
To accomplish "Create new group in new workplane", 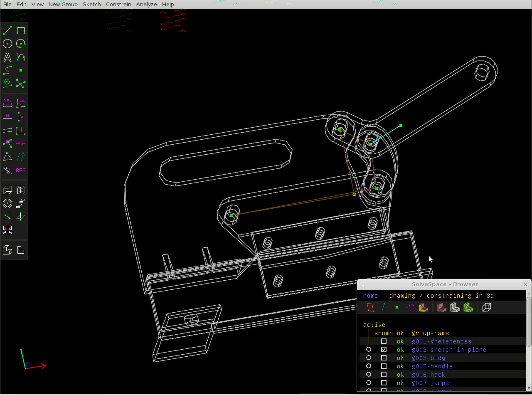I will [x=7, y=217].
